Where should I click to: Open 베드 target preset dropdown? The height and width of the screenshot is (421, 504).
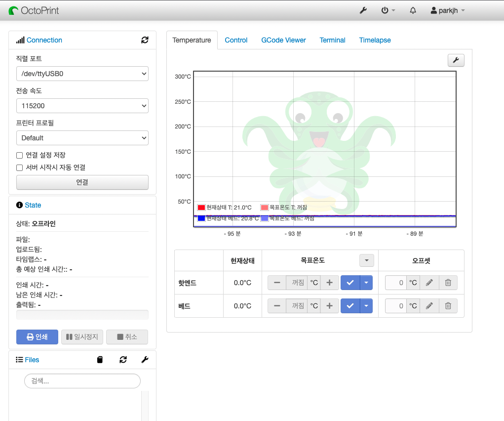pos(366,306)
